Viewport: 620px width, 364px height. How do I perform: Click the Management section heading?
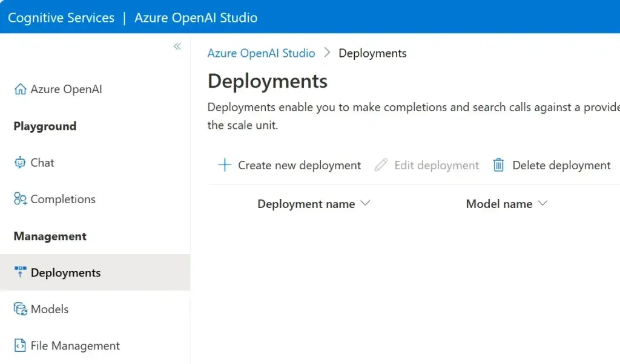50,236
